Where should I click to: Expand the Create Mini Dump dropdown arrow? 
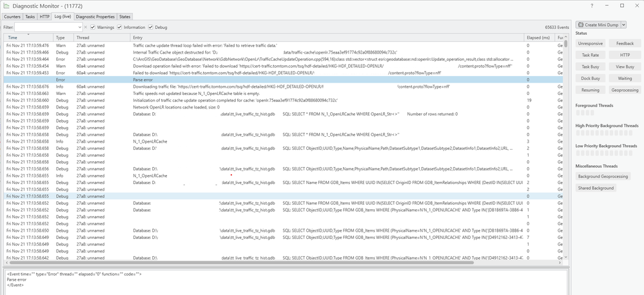pos(623,25)
